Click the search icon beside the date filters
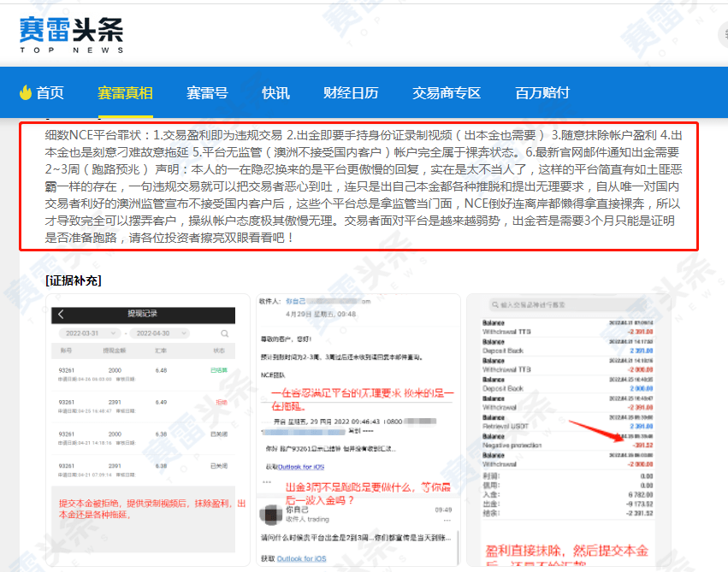This screenshot has width=728, height=572. point(225,333)
